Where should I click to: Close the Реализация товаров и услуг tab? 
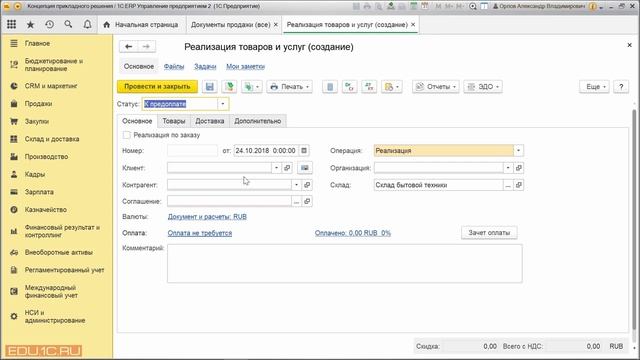coord(413,24)
